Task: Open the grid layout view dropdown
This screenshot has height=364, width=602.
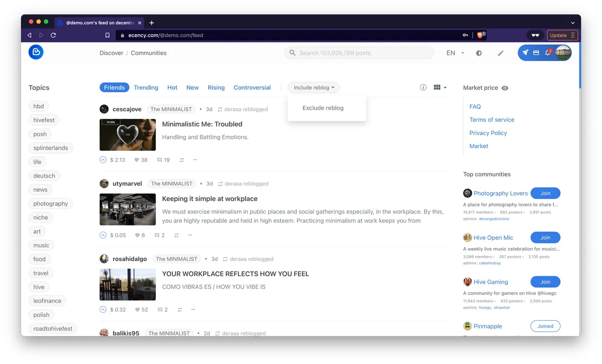Action: click(440, 87)
